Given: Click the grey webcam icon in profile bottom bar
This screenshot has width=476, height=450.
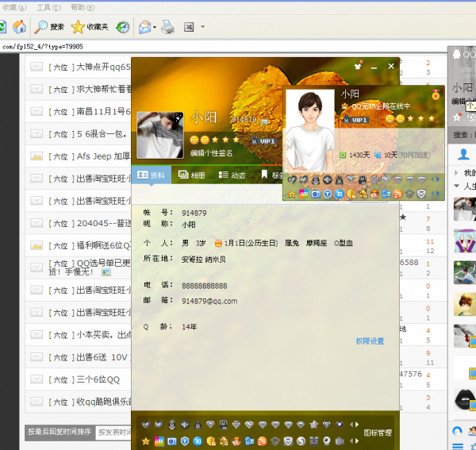Looking at the screenshot, I should (327, 441).
